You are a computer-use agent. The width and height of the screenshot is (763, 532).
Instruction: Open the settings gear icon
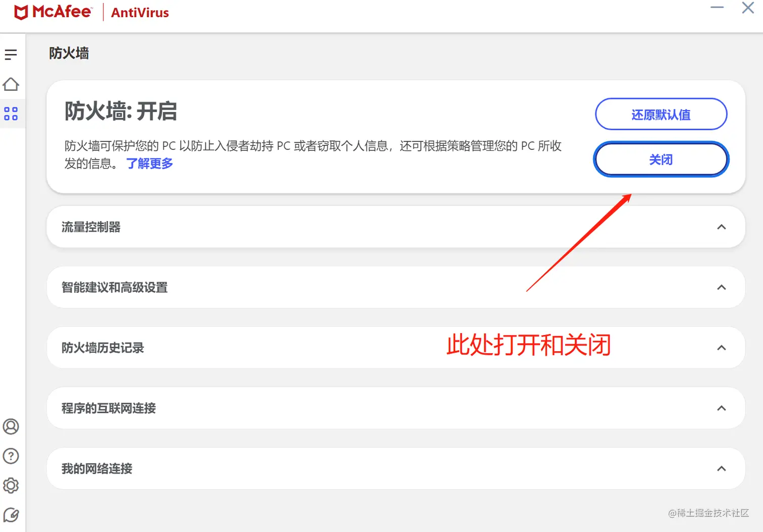tap(11, 486)
